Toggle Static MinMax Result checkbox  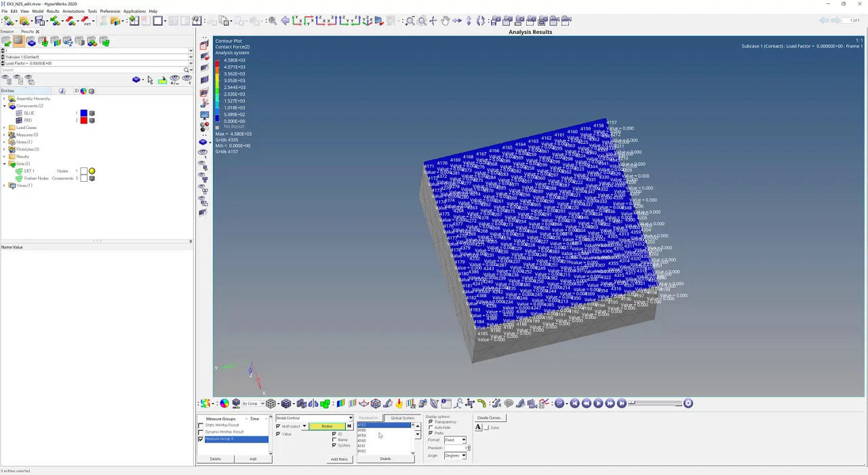201,425
